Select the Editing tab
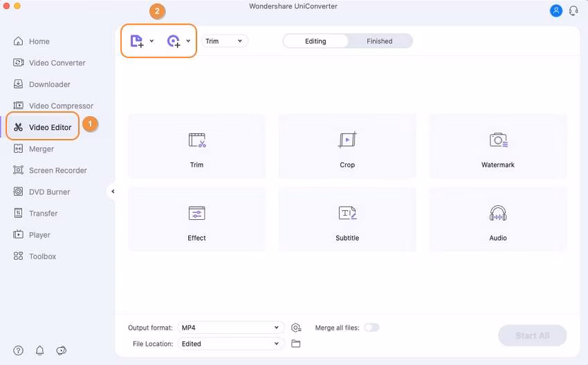 [x=315, y=41]
